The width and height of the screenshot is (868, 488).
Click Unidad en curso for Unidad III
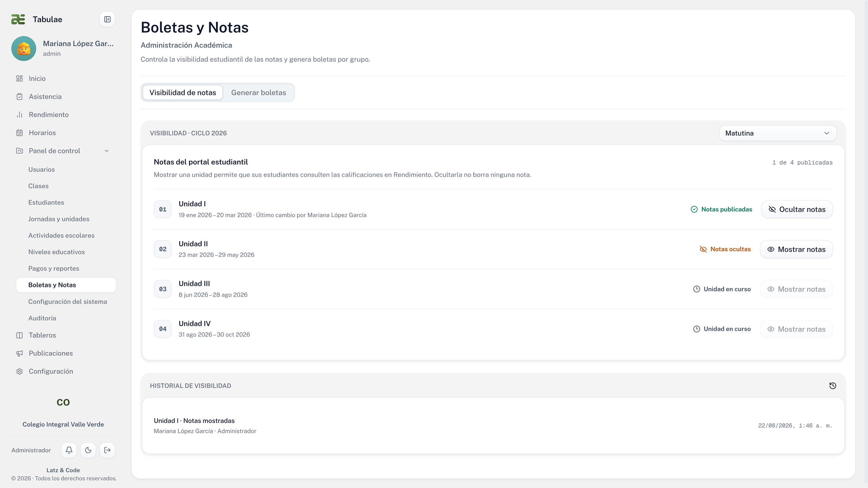coord(722,289)
